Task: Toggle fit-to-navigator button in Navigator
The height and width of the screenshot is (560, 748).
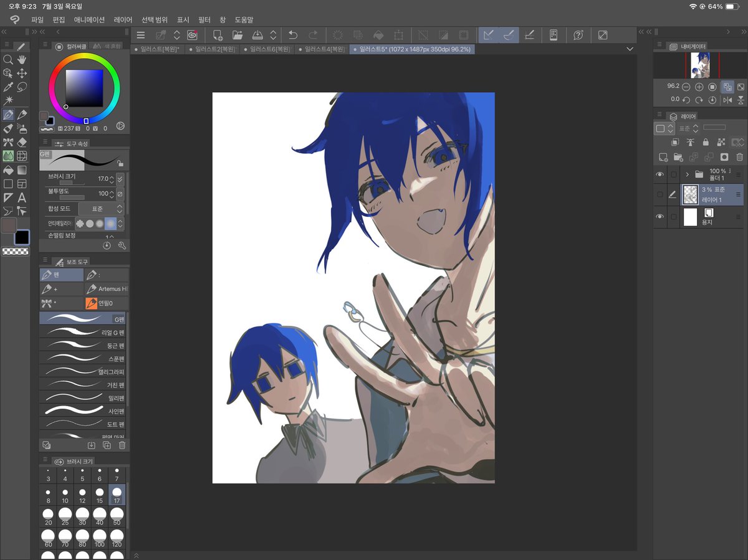Action: pyautogui.click(x=727, y=87)
